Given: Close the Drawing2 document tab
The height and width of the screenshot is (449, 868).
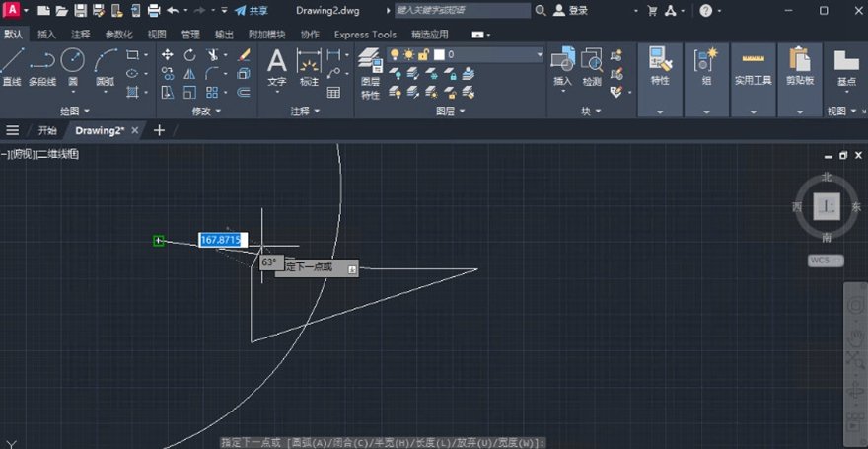Looking at the screenshot, I should coord(134,130).
